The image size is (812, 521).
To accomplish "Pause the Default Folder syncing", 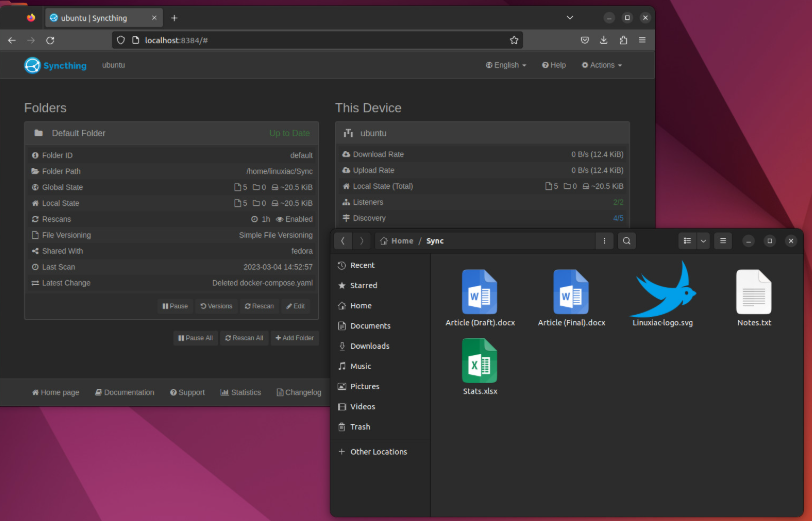I will click(175, 306).
